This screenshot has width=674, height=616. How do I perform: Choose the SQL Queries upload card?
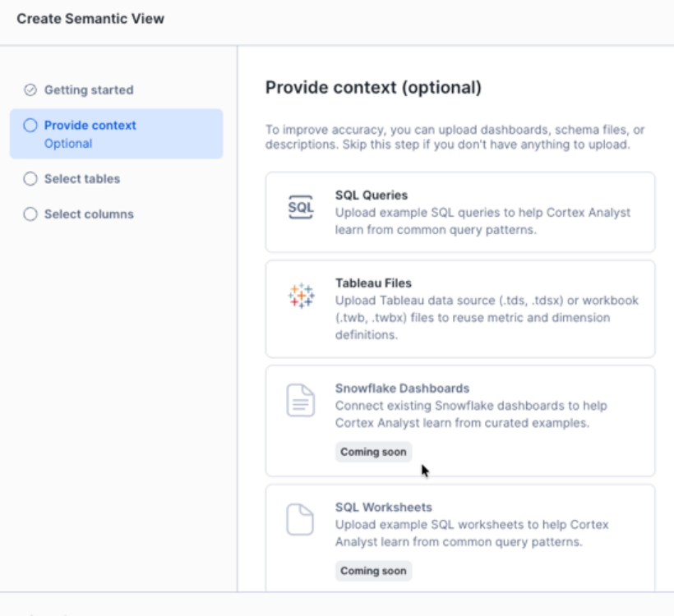(460, 212)
